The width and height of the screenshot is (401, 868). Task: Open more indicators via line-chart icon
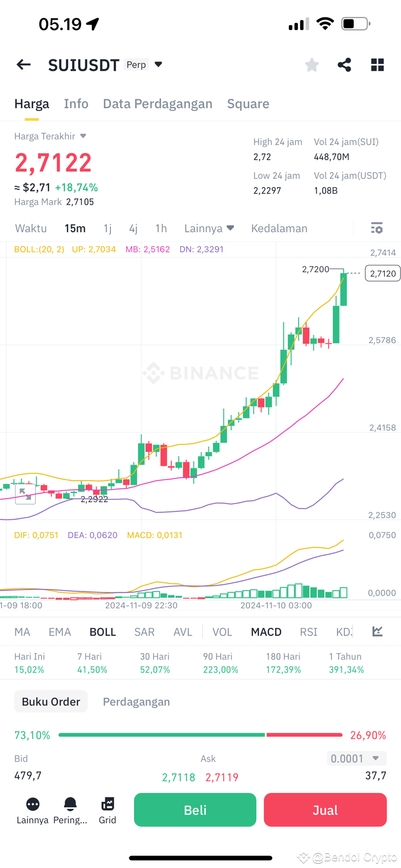(x=377, y=632)
